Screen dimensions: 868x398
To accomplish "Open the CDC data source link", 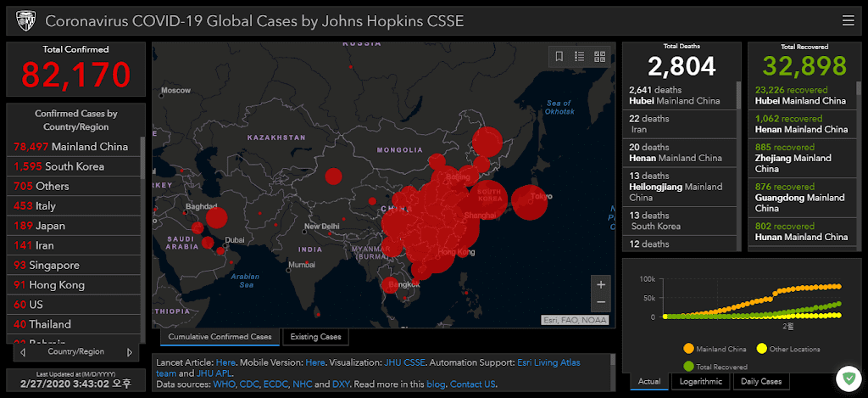I will click(x=249, y=384).
